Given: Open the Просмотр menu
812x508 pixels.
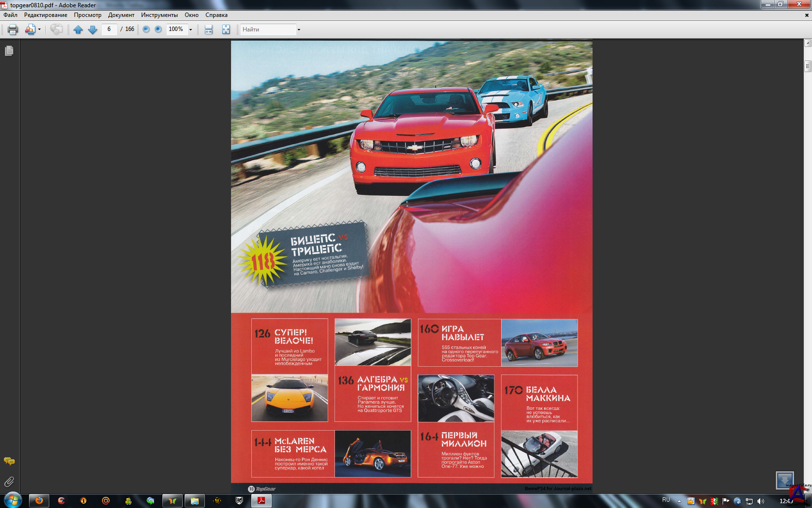Looking at the screenshot, I should click(87, 15).
